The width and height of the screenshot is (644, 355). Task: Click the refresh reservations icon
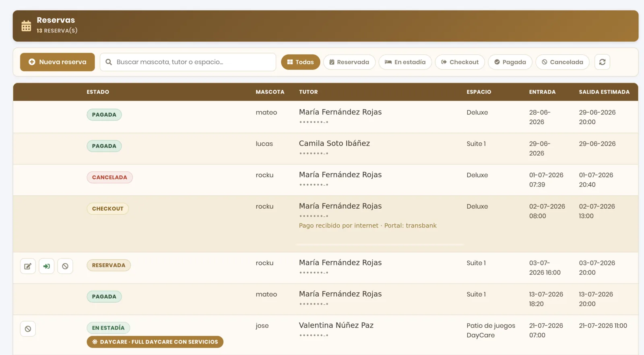pos(602,62)
